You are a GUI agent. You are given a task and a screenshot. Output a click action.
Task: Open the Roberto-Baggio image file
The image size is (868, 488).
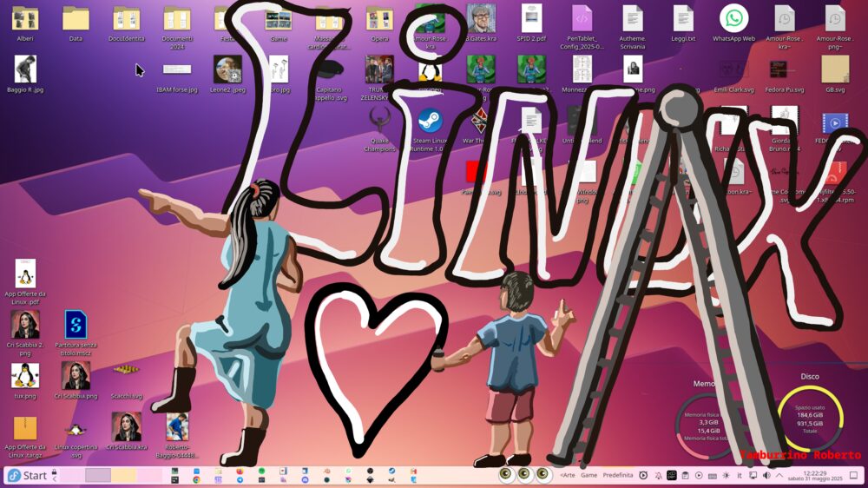coord(177,435)
